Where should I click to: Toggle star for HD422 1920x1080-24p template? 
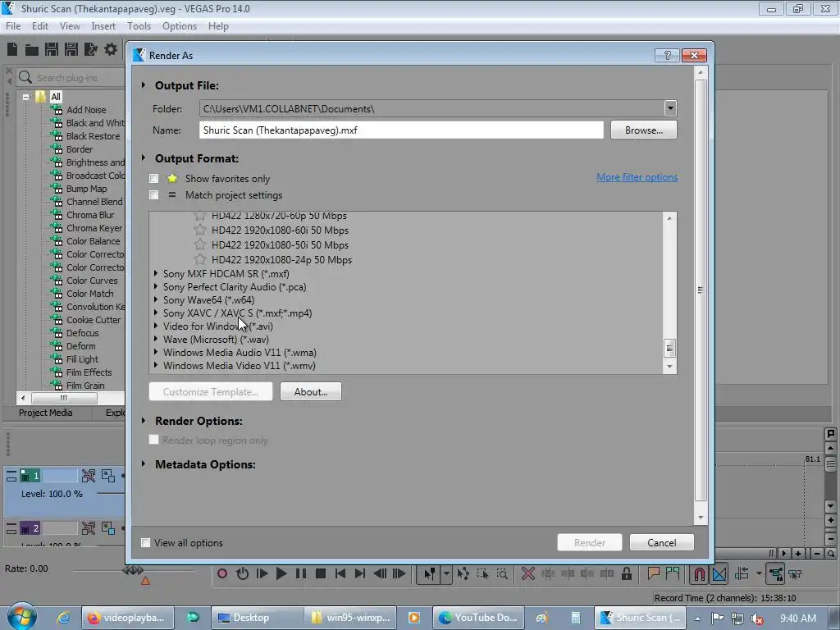tap(200, 259)
